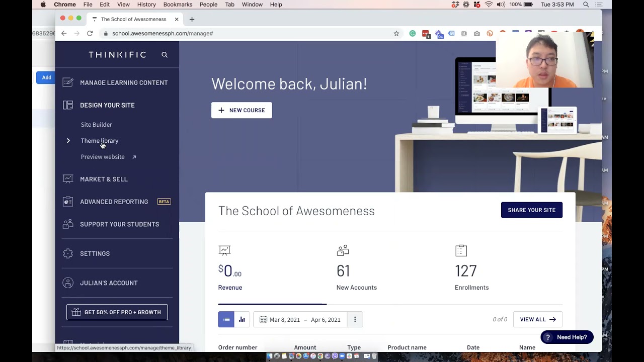Click the camera extension icon in Chrome toolbar
The width and height of the screenshot is (644, 362).
[477, 33]
